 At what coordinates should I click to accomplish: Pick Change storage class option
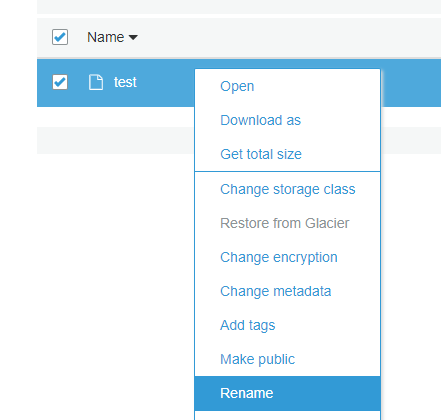(x=287, y=189)
